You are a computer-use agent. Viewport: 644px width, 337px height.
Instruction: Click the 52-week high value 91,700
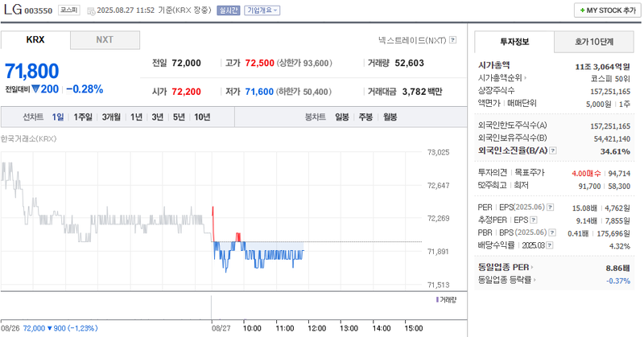(589, 187)
